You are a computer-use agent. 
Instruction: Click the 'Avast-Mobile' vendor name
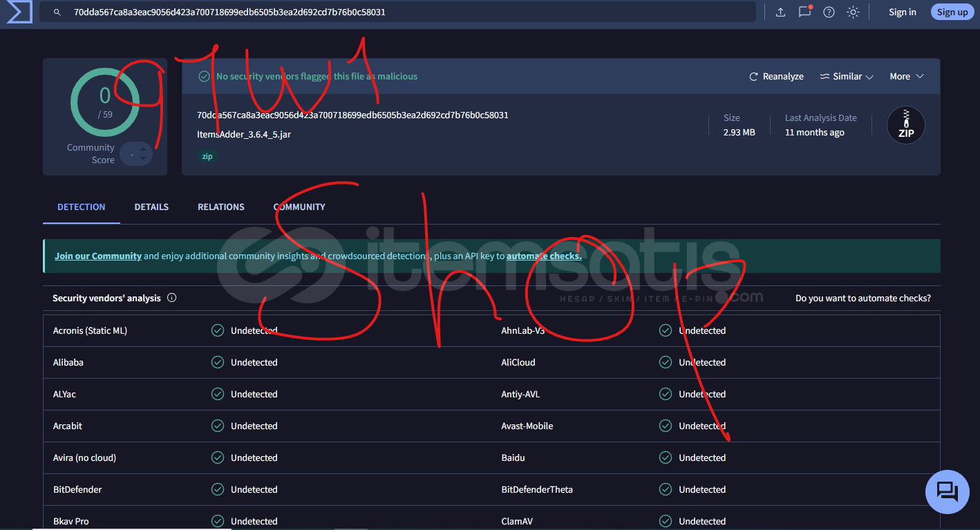click(x=527, y=426)
